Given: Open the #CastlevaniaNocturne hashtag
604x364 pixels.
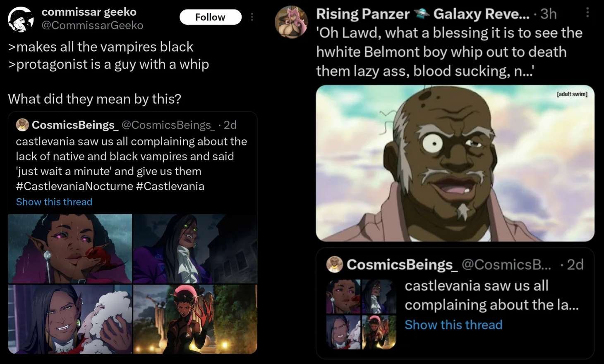Looking at the screenshot, I should (x=74, y=186).
